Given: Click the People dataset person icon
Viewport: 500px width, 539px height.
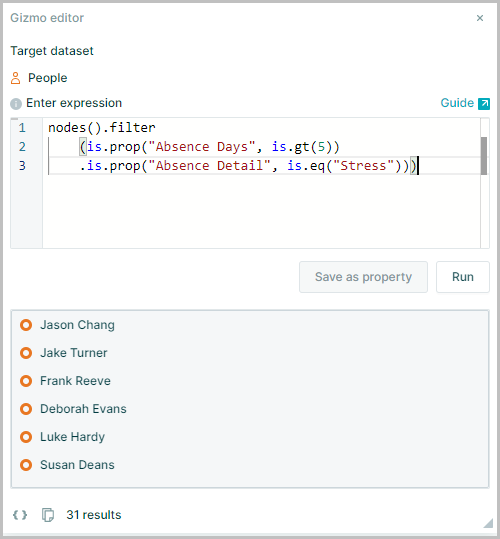Looking at the screenshot, I should tap(15, 78).
